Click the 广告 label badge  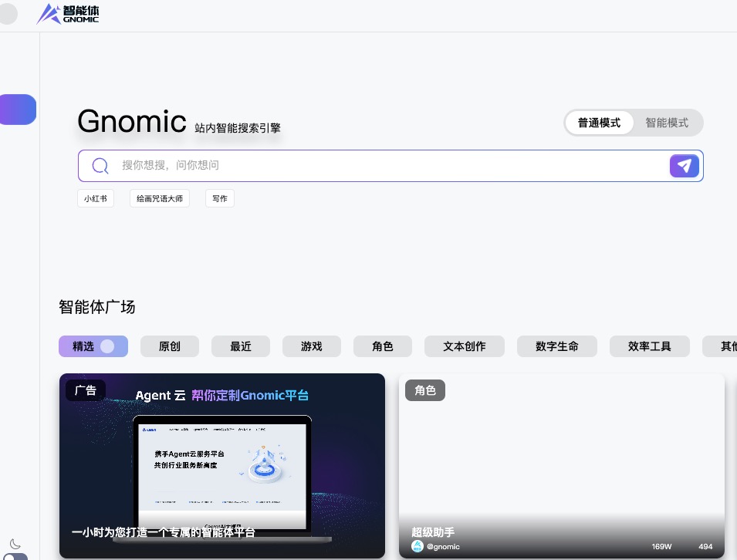pyautogui.click(x=86, y=390)
